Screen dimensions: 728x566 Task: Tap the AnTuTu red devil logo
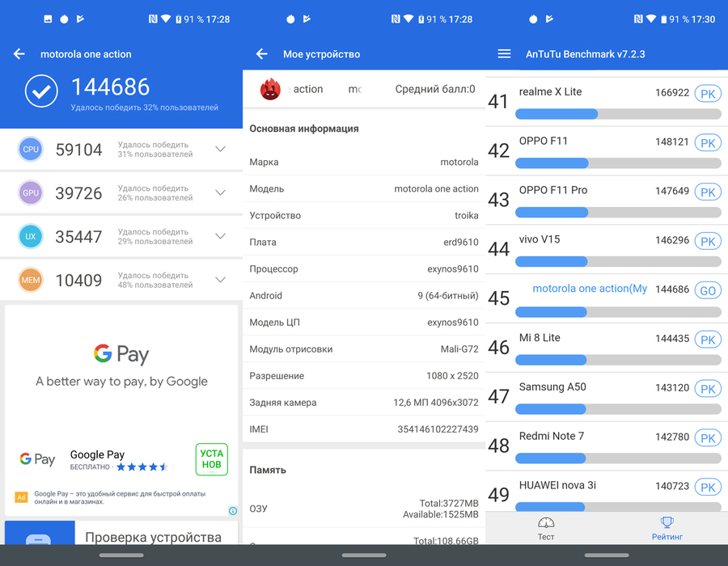[271, 89]
